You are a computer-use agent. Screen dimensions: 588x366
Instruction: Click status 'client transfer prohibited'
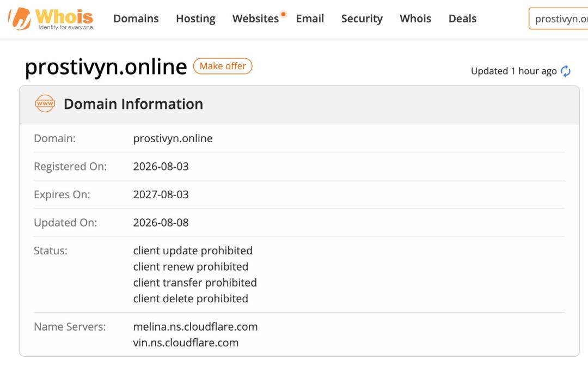coord(195,283)
